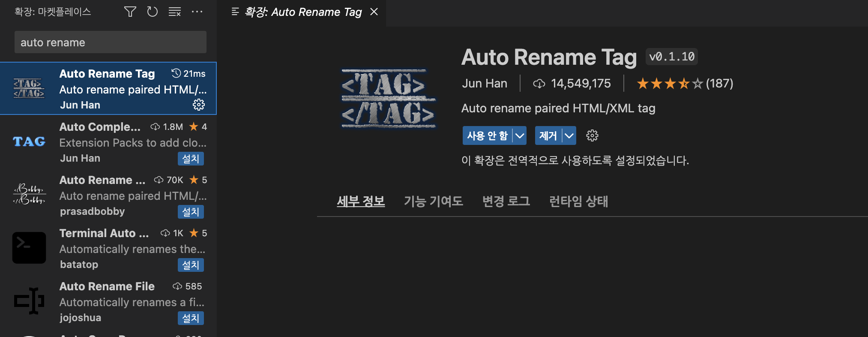
Task: Click Auto Rename Tag list thumbnail icon
Action: pos(29,88)
